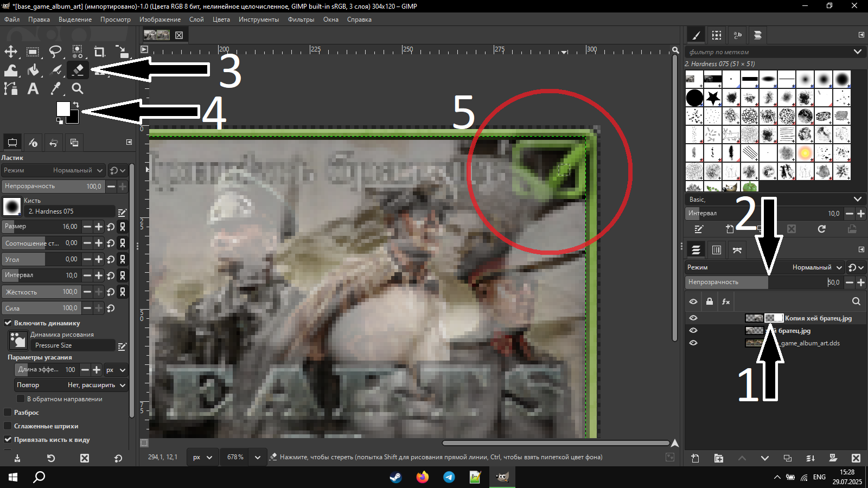Create a new layer group
Image resolution: width=868 pixels, height=488 pixels.
719,458
